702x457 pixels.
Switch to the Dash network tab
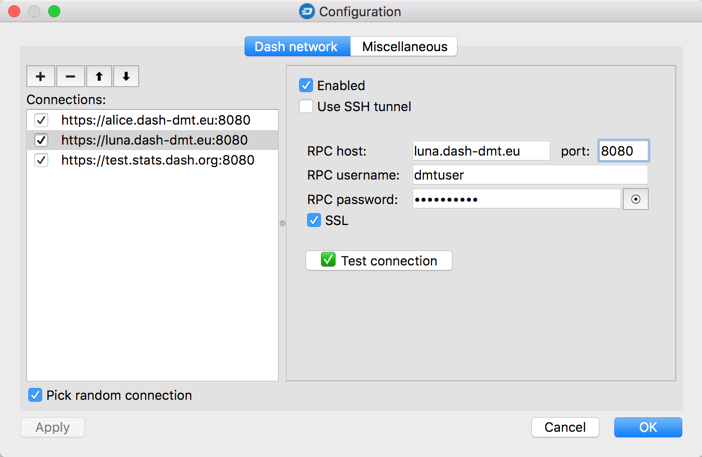[297, 47]
